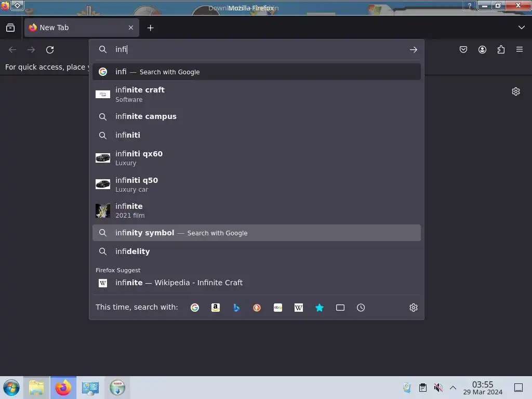Open the Firefox View icon

10,28
